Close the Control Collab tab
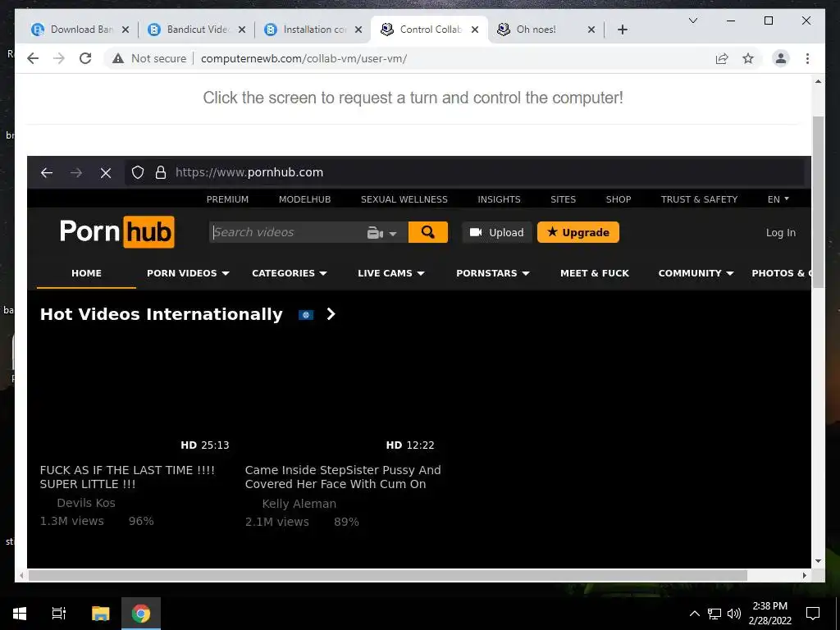 click(x=475, y=30)
